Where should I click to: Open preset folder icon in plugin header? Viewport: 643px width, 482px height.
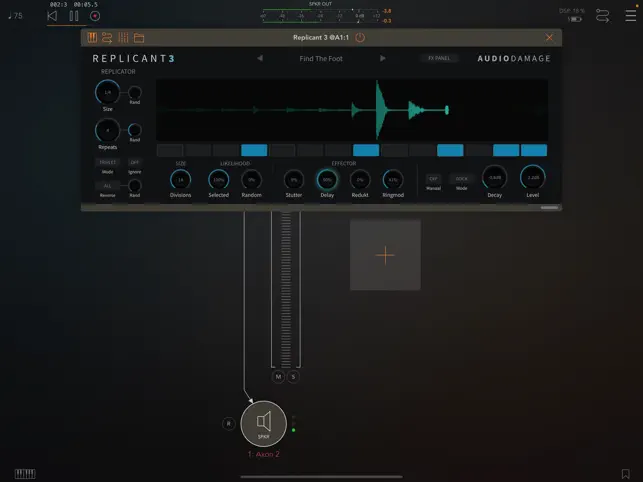pyautogui.click(x=139, y=38)
